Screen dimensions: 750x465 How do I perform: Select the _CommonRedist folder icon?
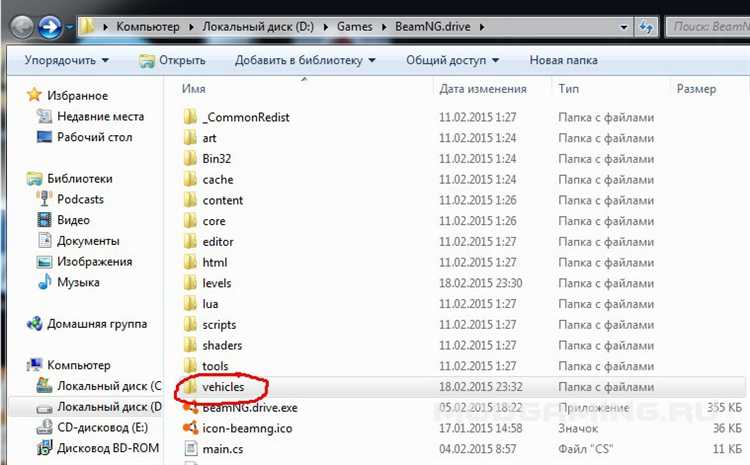coord(190,117)
